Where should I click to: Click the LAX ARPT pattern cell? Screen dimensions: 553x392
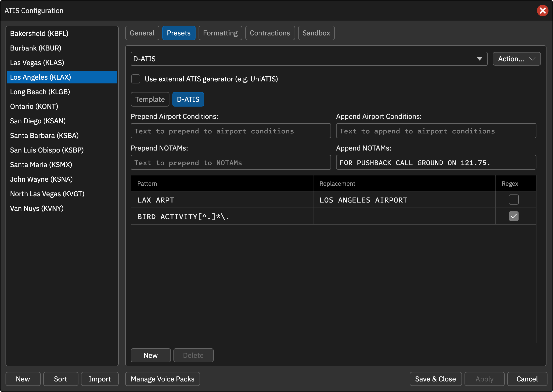click(x=222, y=200)
